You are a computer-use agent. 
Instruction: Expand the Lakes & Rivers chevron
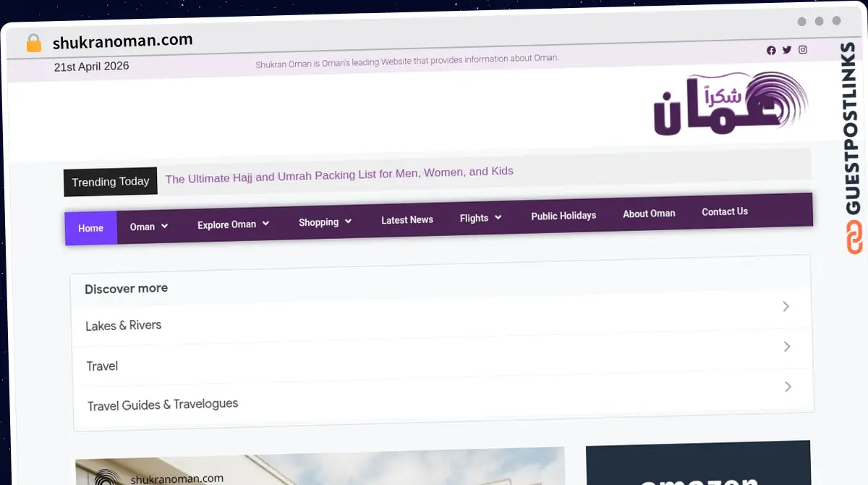[x=786, y=307]
